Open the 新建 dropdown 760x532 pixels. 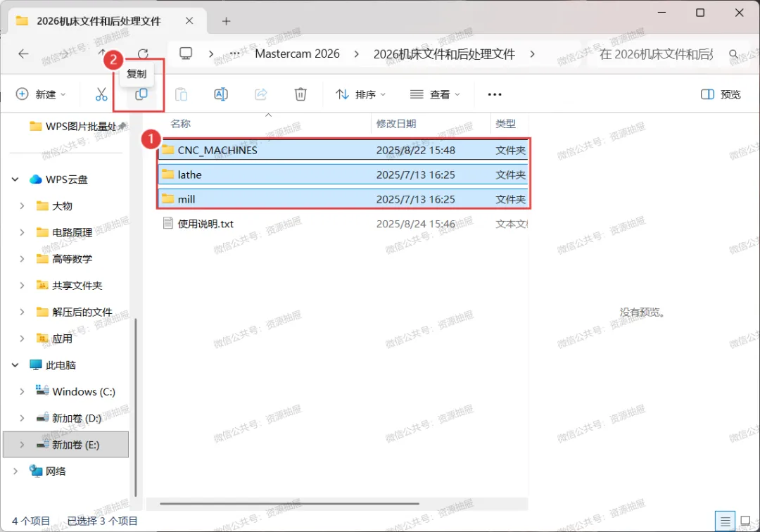(41, 94)
